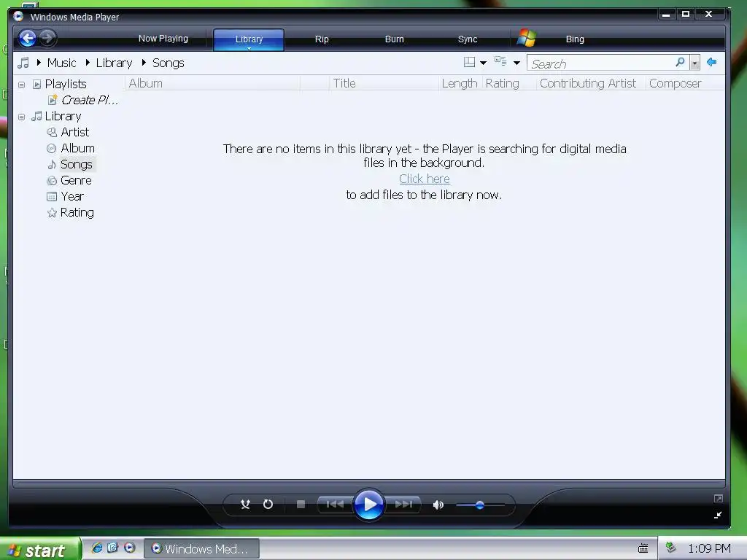
Task: Click the blue list pane arrow icon
Action: [712, 63]
